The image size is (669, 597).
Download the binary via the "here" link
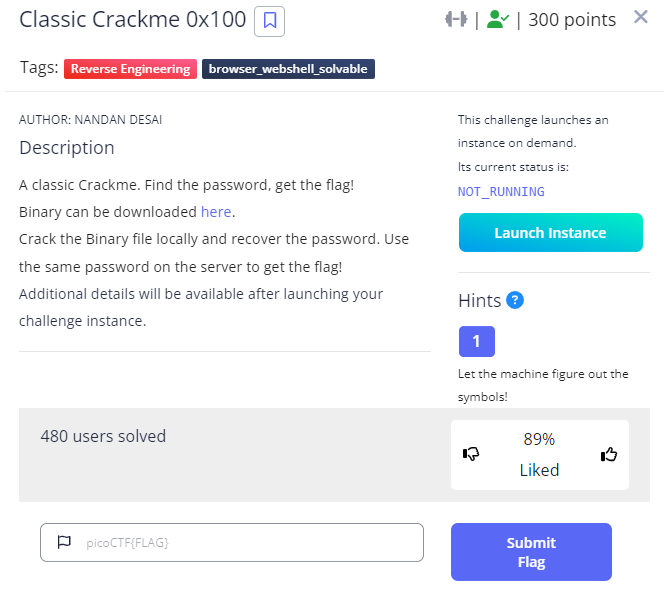point(216,212)
